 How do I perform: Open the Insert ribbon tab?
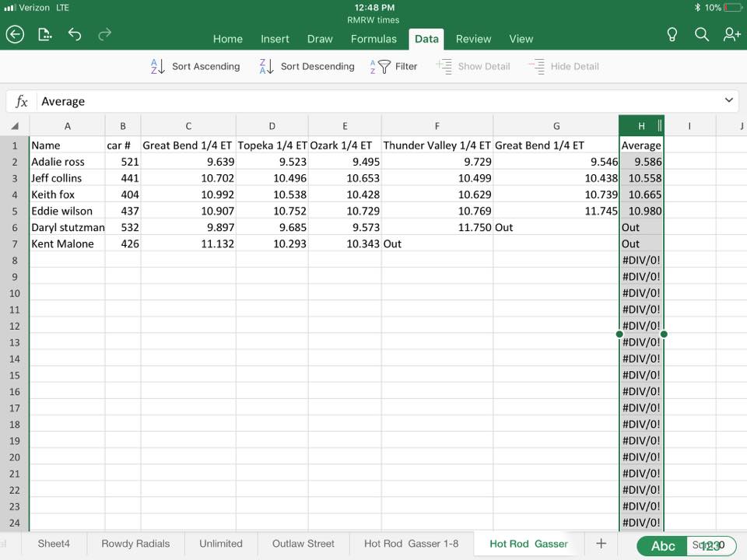pos(275,39)
